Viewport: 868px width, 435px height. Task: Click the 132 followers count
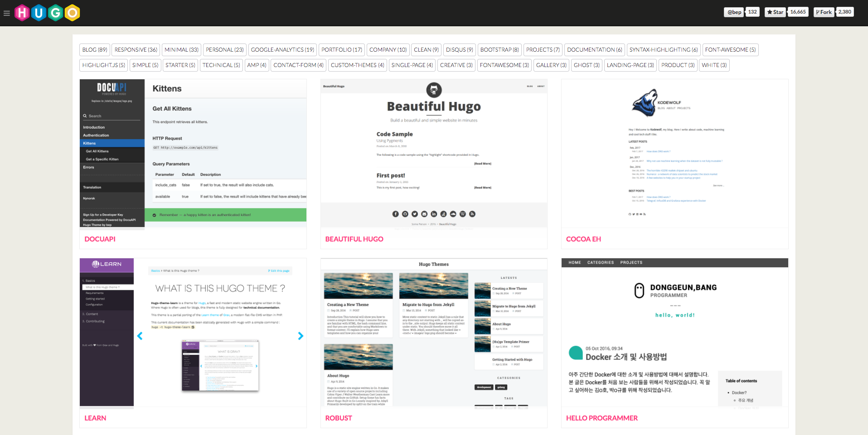click(752, 12)
